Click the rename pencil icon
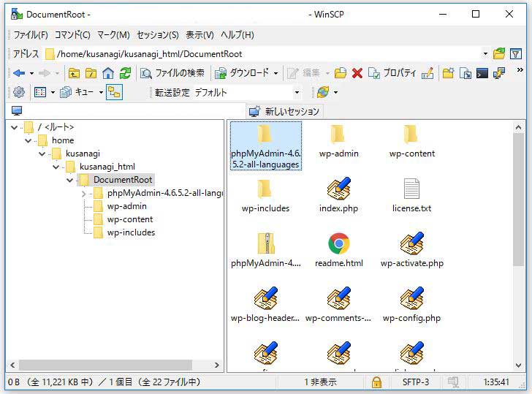 [427, 73]
